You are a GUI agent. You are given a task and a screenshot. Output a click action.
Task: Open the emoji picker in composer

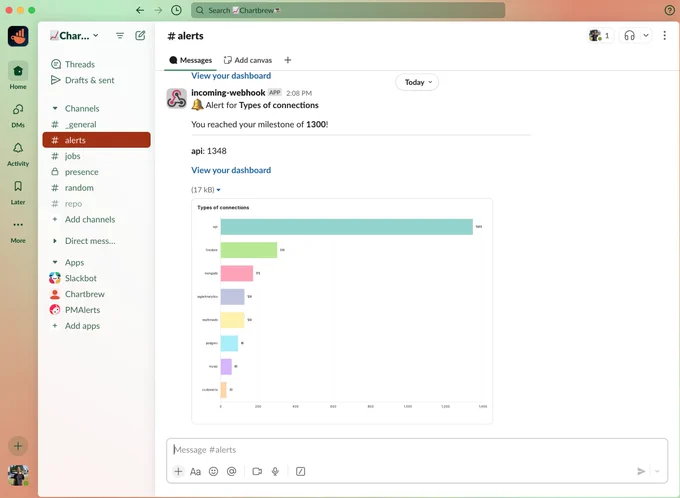click(x=213, y=471)
